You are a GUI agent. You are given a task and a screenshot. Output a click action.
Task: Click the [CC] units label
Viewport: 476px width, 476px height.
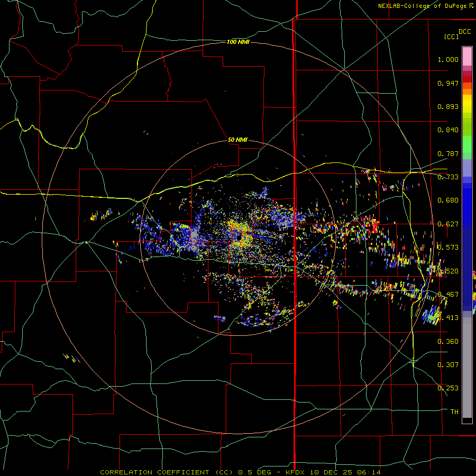pyautogui.click(x=451, y=36)
